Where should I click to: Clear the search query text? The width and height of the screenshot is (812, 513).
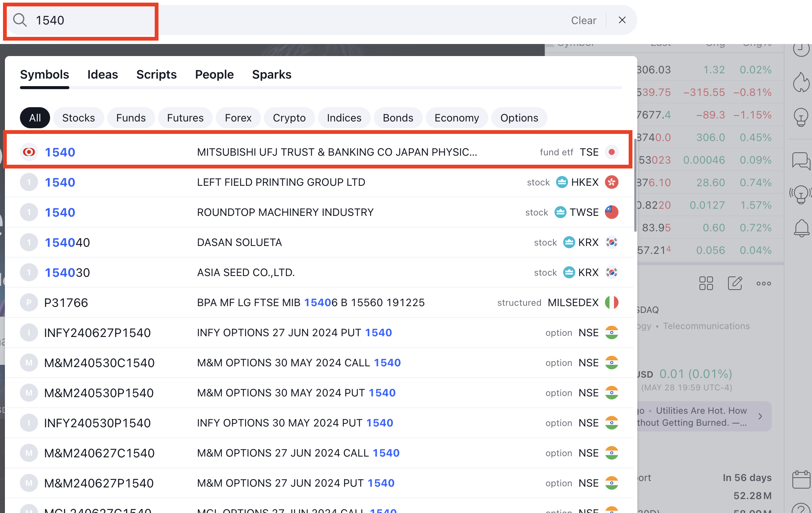583,20
